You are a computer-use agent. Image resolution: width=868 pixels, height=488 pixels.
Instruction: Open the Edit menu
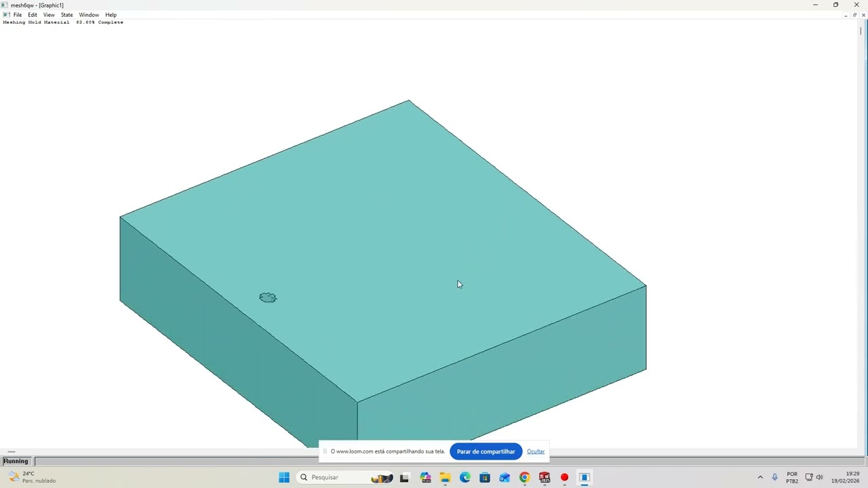tap(33, 15)
